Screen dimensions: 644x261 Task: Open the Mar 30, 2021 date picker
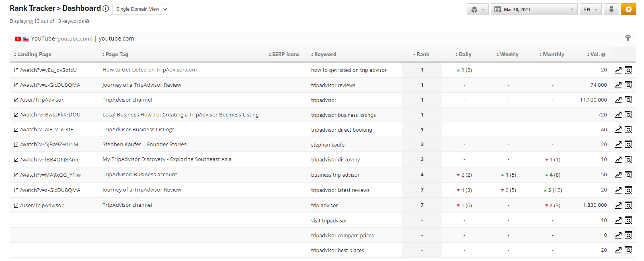(534, 9)
